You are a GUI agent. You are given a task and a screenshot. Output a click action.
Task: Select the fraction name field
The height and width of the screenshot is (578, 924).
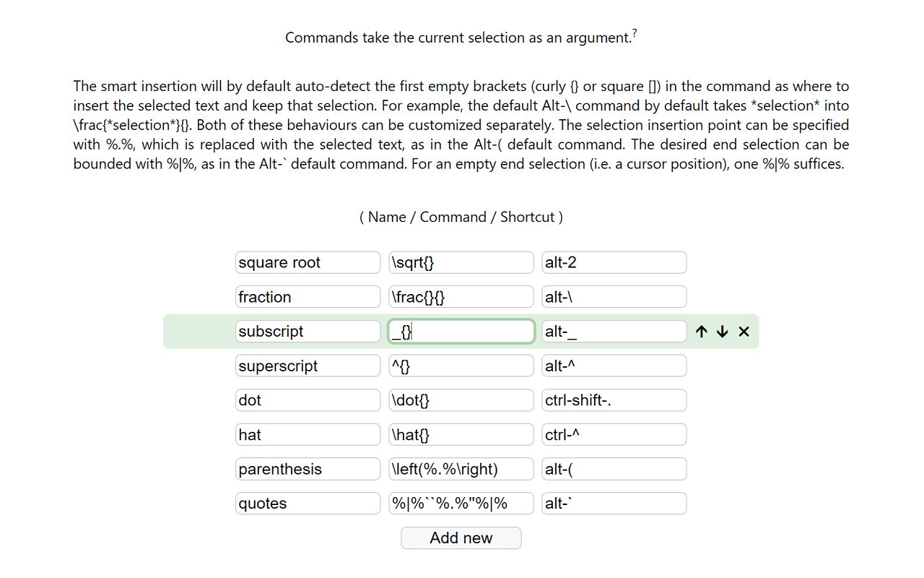pyautogui.click(x=308, y=297)
